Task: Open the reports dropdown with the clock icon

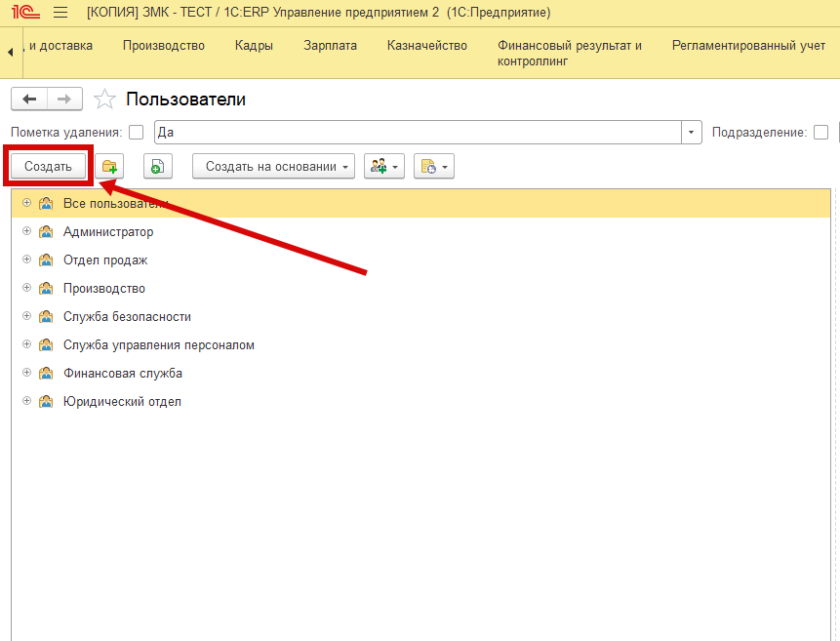Action: (434, 166)
